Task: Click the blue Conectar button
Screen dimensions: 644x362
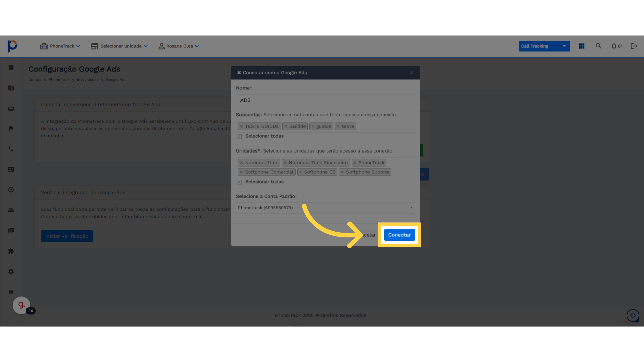Action: 399,235
